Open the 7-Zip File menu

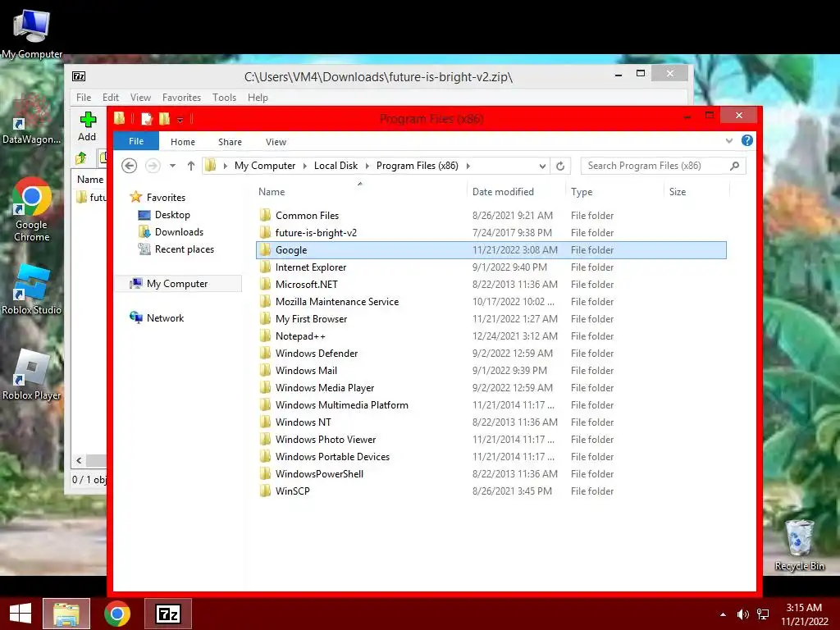coord(84,98)
